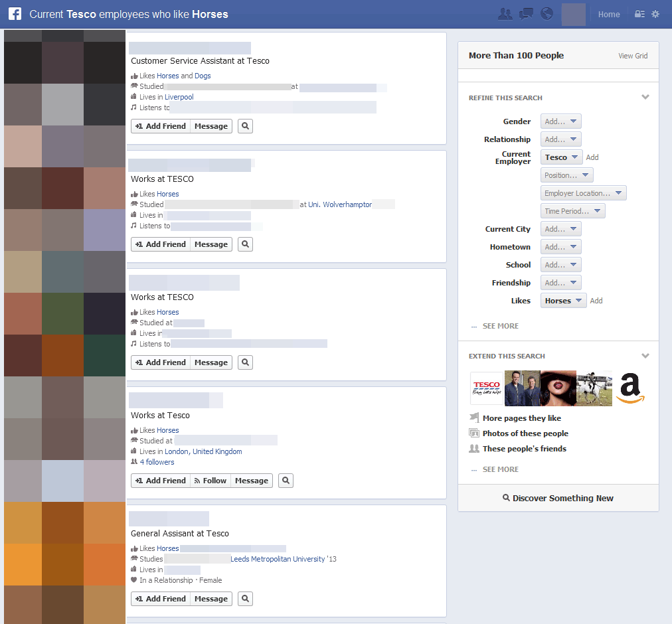Screen dimensions: 672x624
Task: Click Discover Something New
Action: (x=558, y=498)
